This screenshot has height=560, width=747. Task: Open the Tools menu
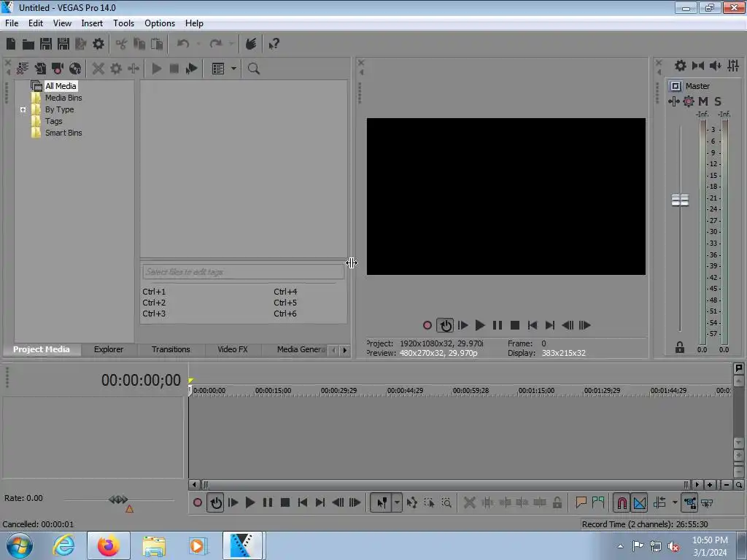pos(123,23)
